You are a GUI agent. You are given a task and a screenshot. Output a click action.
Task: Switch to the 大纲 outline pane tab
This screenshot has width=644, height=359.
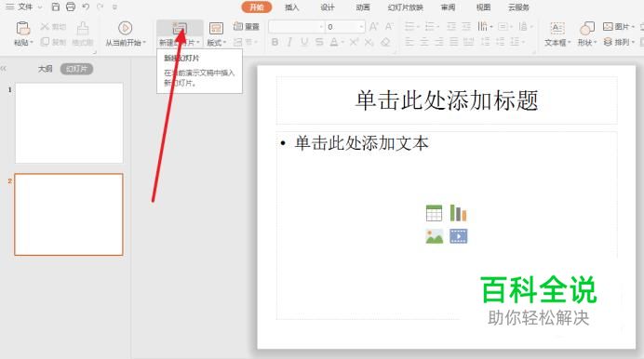[x=46, y=69]
